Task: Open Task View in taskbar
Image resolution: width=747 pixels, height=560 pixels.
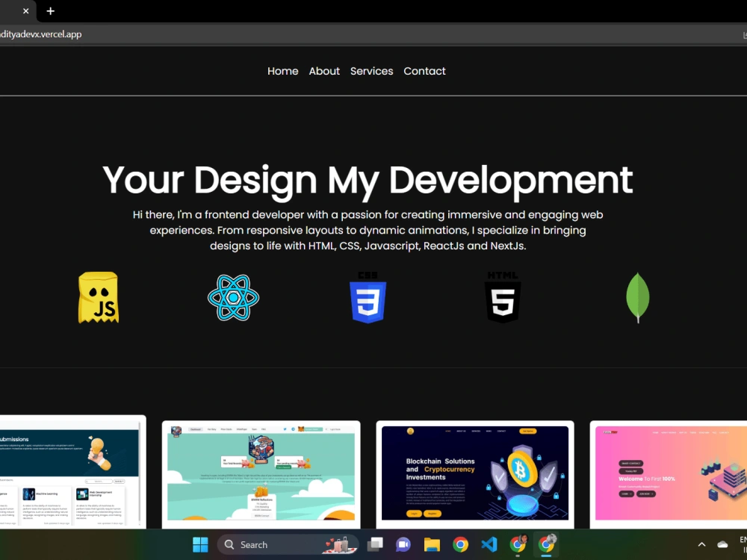Action: tap(375, 544)
